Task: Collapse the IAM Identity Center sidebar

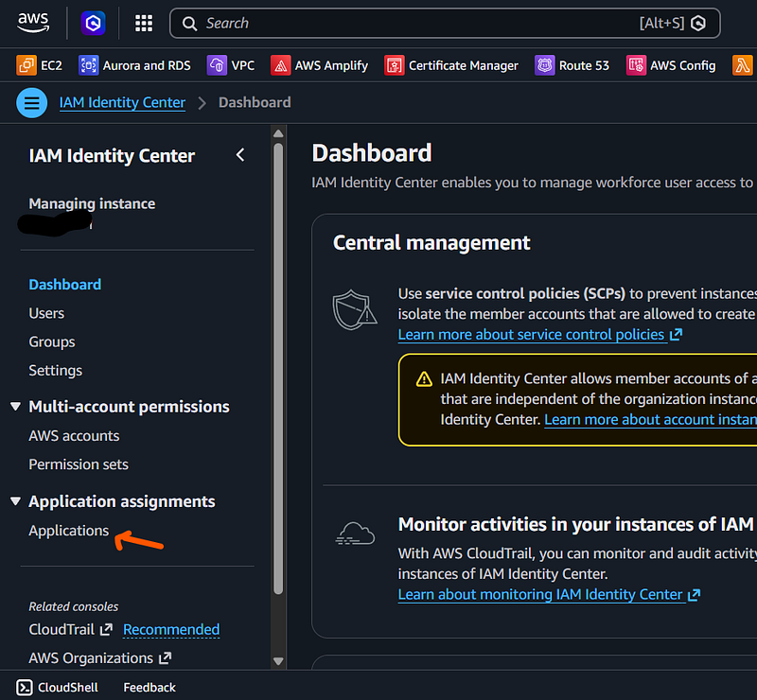Action: (240, 154)
